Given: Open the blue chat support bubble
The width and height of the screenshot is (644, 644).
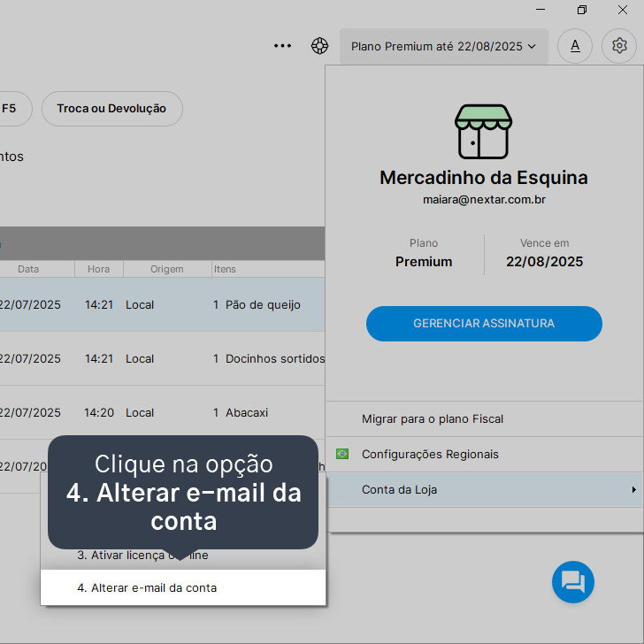Looking at the screenshot, I should tap(573, 581).
